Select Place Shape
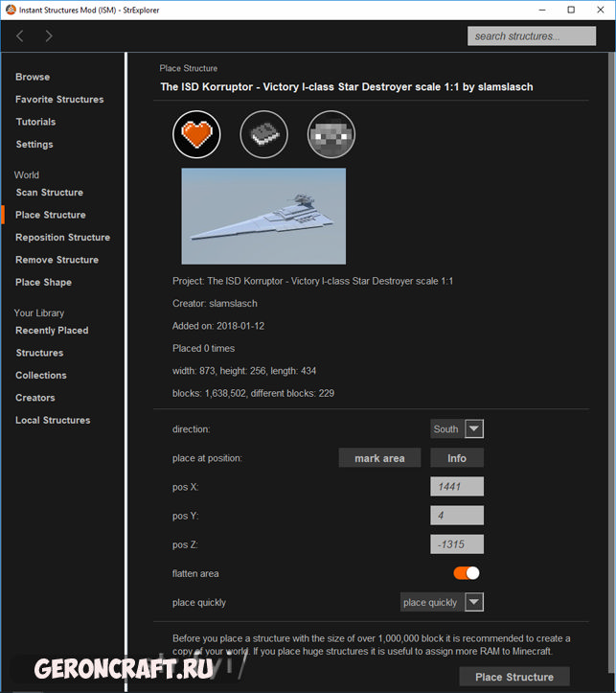Viewport: 616px width, 693px height. 43,283
